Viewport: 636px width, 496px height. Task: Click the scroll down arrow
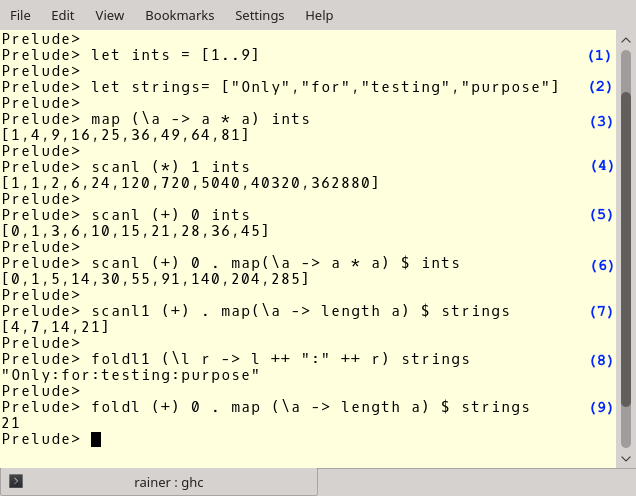(626, 459)
